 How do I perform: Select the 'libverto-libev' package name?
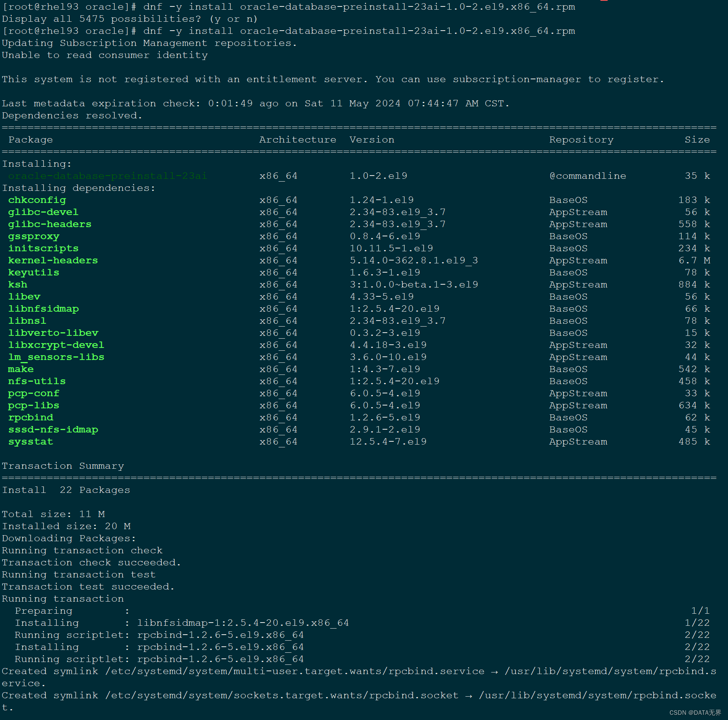[53, 333]
